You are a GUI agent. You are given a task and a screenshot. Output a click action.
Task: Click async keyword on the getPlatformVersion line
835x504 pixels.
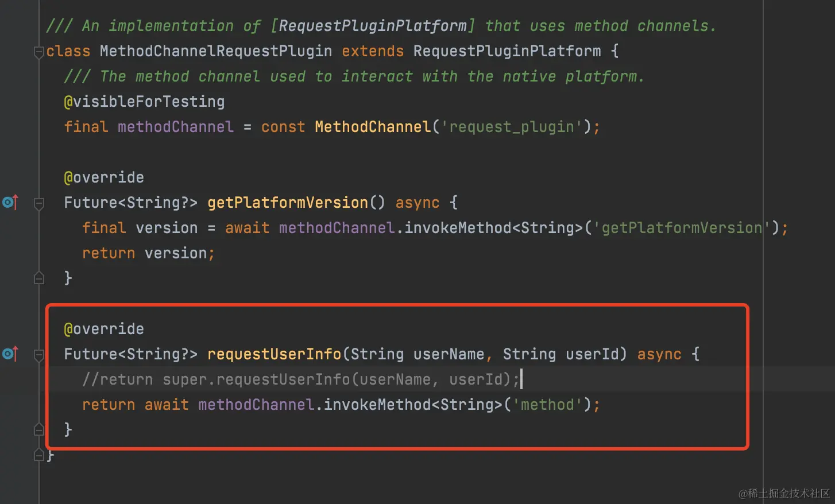click(x=418, y=203)
